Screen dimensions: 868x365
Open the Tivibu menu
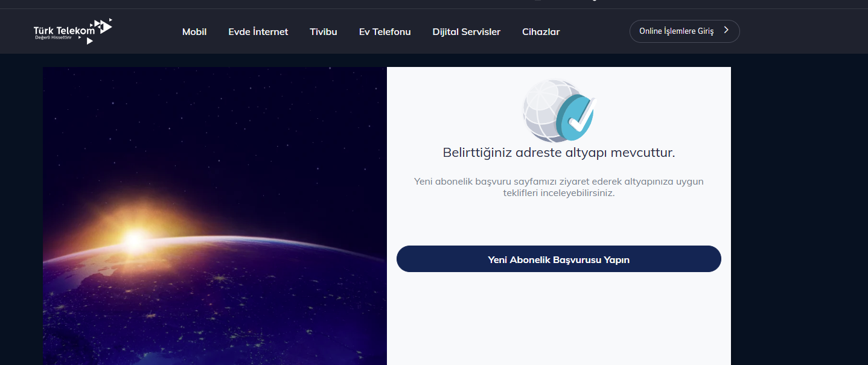tap(324, 32)
